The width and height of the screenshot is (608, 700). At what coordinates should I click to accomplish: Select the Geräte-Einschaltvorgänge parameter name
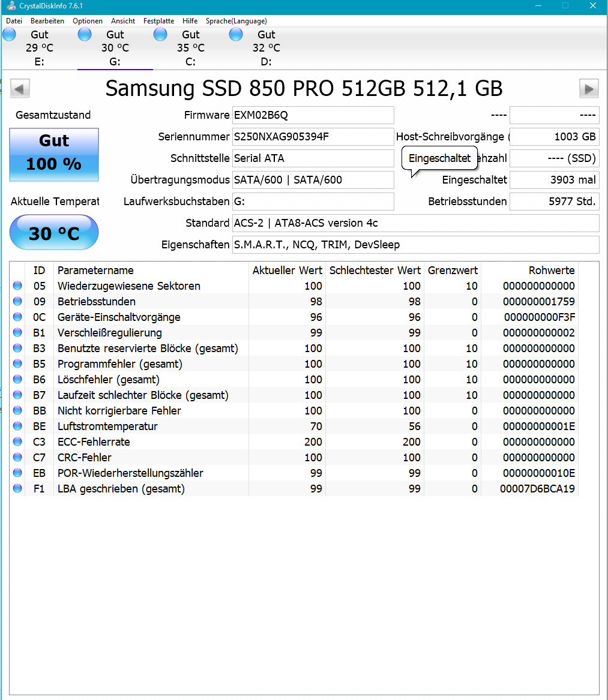click(119, 317)
